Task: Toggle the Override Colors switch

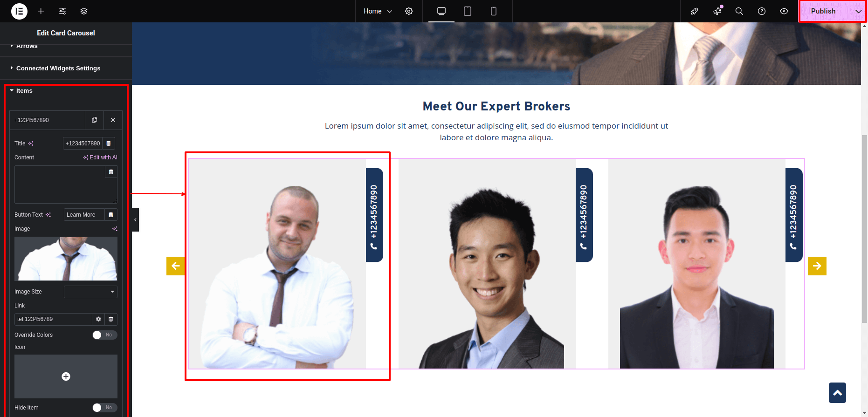Action: 105,335
